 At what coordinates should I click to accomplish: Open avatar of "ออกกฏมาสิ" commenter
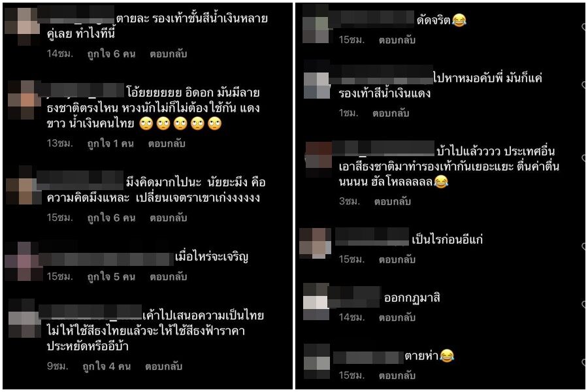click(316, 302)
